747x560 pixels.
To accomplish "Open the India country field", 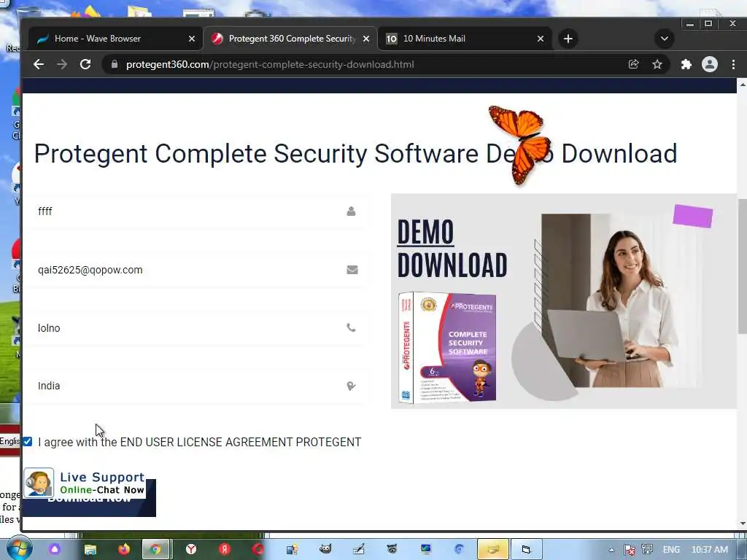I will pos(196,386).
